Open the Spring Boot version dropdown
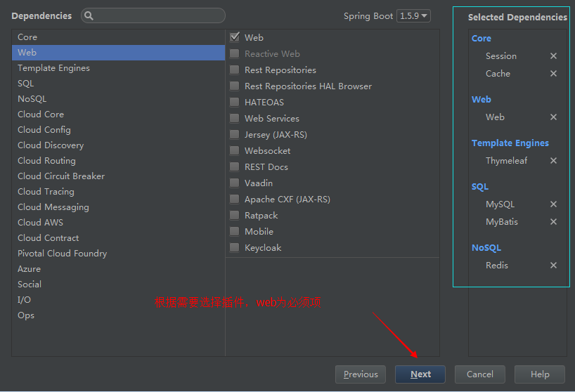 click(x=413, y=15)
